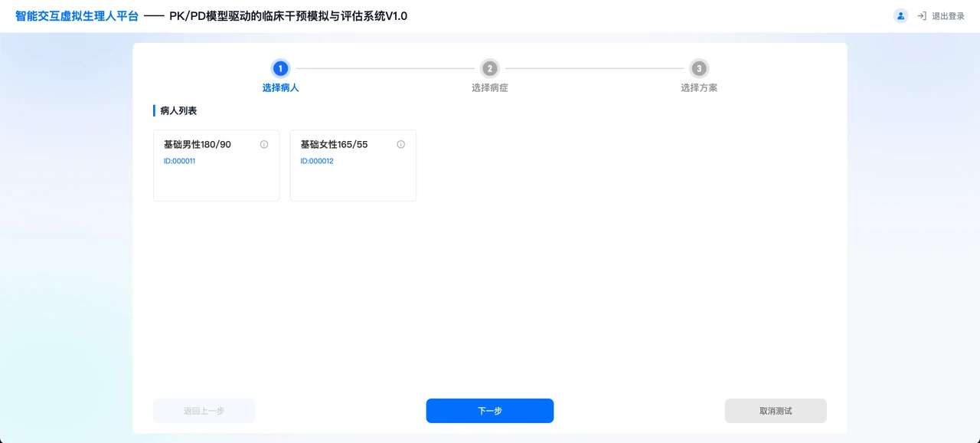Click step 1 circle in stepper
Screen dimensions: 980x443
coord(281,68)
